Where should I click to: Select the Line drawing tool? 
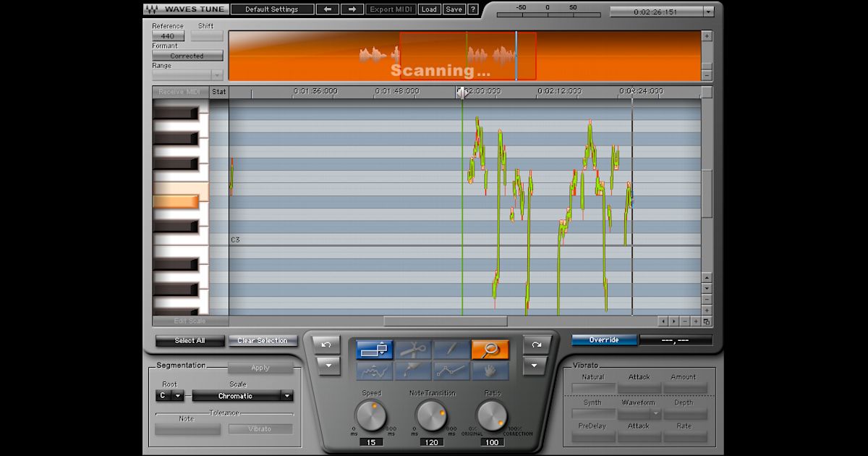452,348
